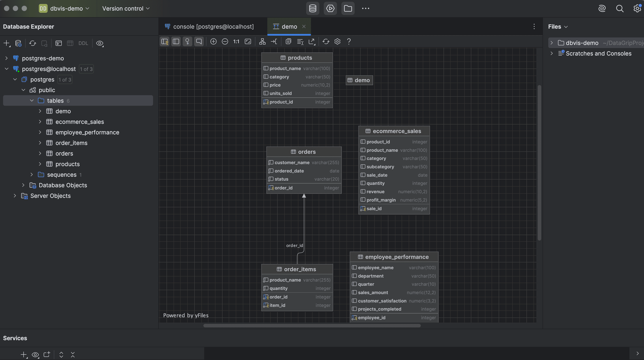This screenshot has height=360, width=644.
Task: Open the query console icon in explorer toolbar
Action: pos(58,43)
